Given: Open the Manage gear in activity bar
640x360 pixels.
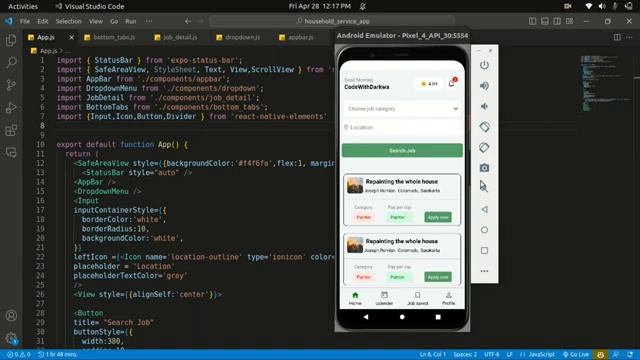Looking at the screenshot, I should pyautogui.click(x=11, y=338).
